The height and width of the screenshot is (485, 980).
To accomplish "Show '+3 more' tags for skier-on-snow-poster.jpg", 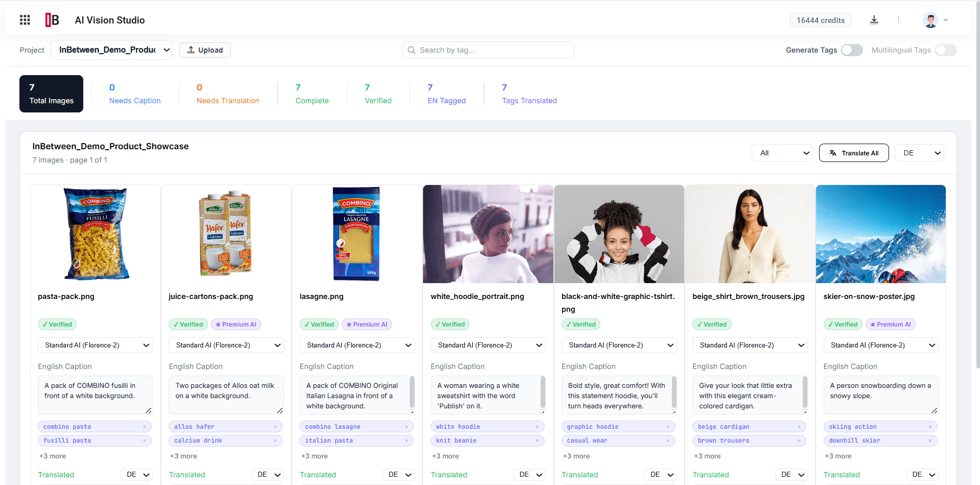I will [x=838, y=456].
